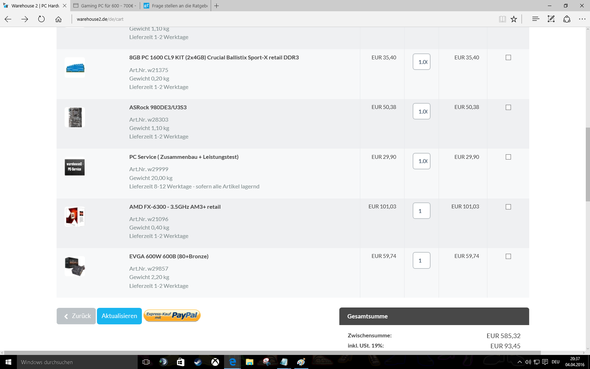Show hidden system tray icons
Screen dimensions: 590x369
[x=520, y=362]
